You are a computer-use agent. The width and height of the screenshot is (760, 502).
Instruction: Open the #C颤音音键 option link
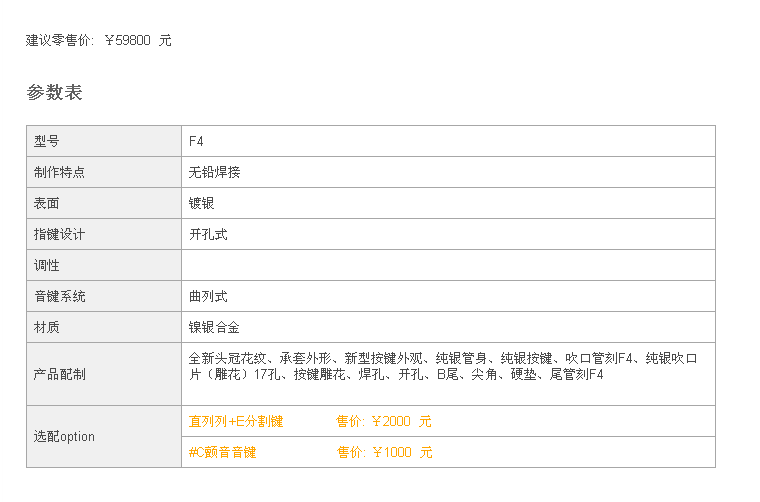222,452
